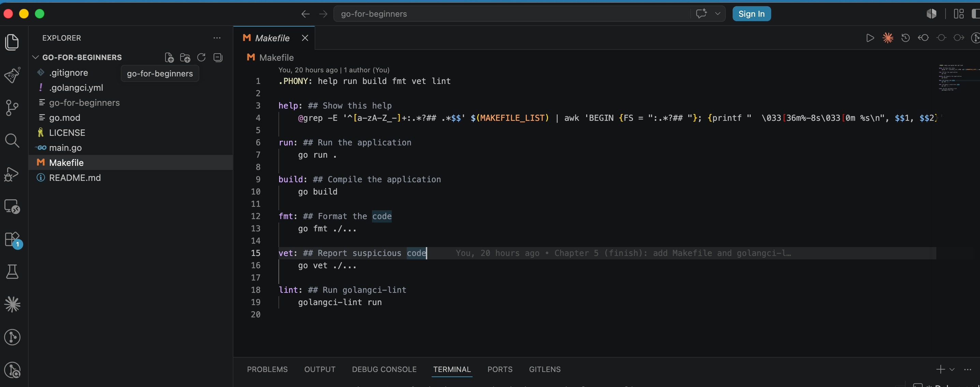Open Explorer views and more actions menu
The image size is (980, 387).
217,38
